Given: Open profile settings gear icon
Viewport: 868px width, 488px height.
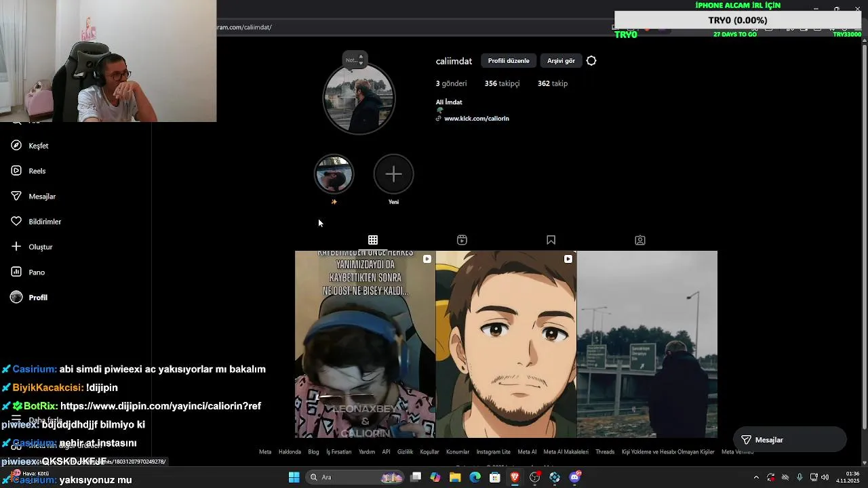Looking at the screenshot, I should pyautogui.click(x=591, y=61).
